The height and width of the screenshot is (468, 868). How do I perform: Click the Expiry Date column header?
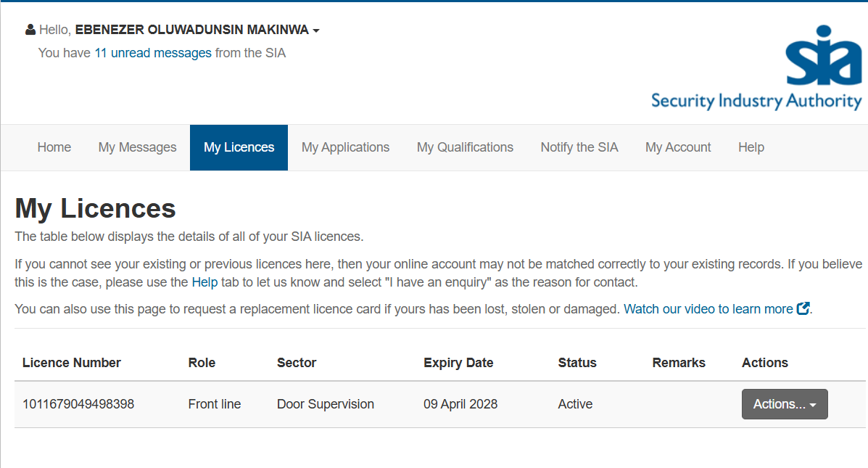458,363
